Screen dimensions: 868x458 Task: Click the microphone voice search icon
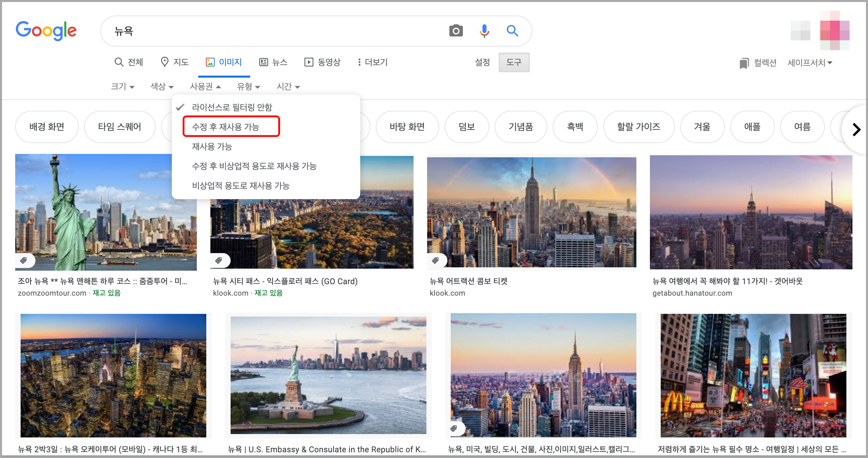[x=484, y=31]
